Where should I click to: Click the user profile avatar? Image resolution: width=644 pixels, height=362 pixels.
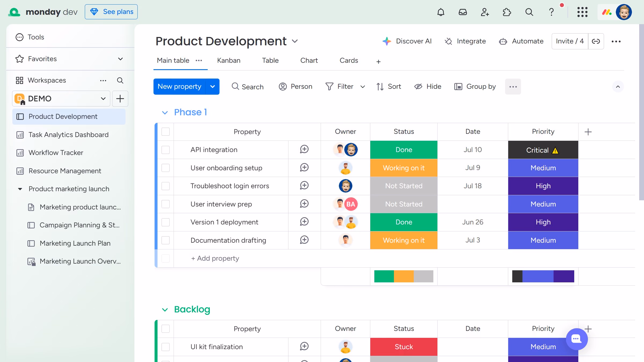tap(624, 12)
